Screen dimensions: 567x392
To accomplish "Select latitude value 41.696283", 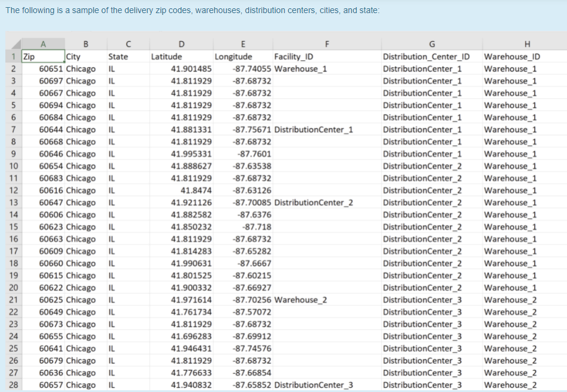I will click(181, 337).
